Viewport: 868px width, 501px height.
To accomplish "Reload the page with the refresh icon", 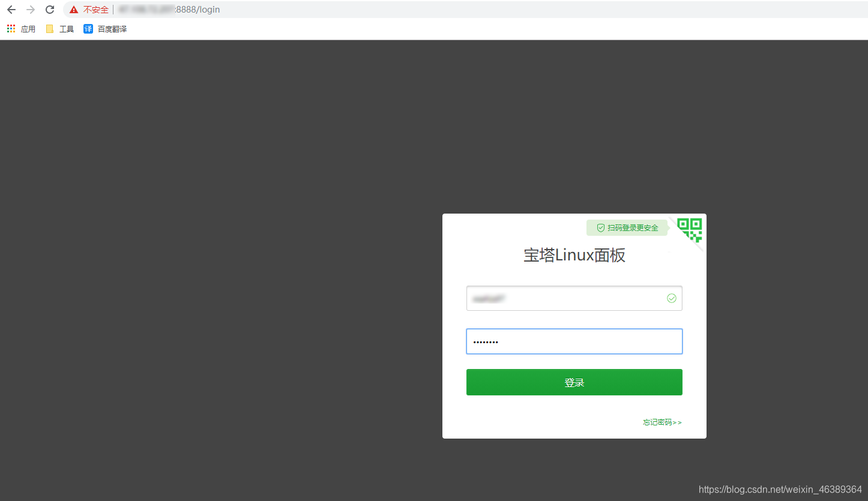I will click(50, 10).
